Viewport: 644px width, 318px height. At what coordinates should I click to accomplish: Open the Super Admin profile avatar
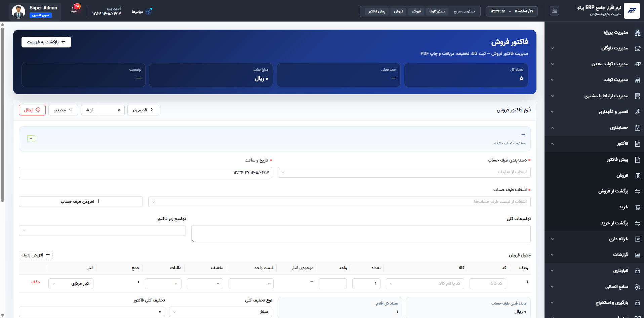18,11
